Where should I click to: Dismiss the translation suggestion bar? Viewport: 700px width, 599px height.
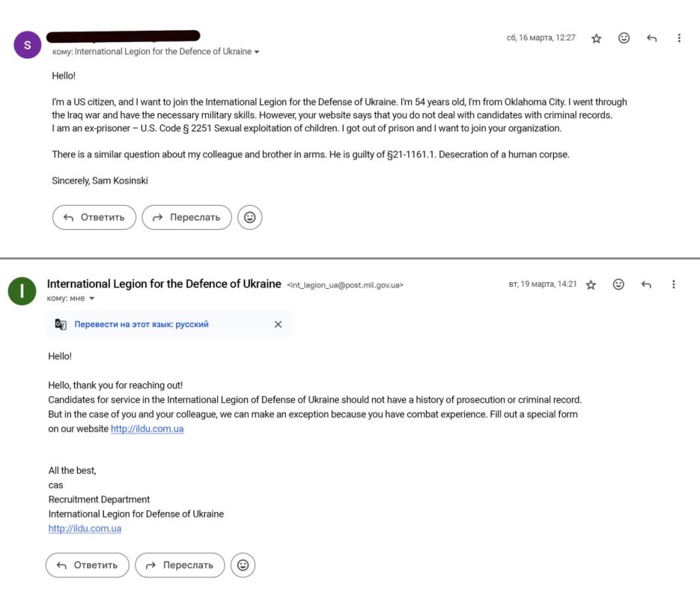click(278, 324)
